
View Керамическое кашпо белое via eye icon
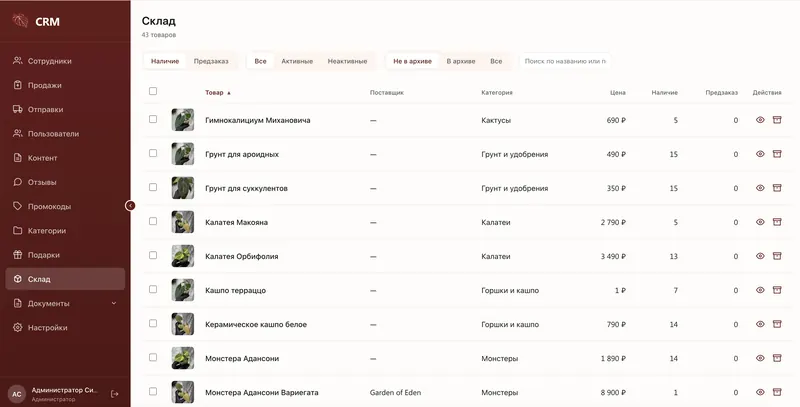[760, 324]
